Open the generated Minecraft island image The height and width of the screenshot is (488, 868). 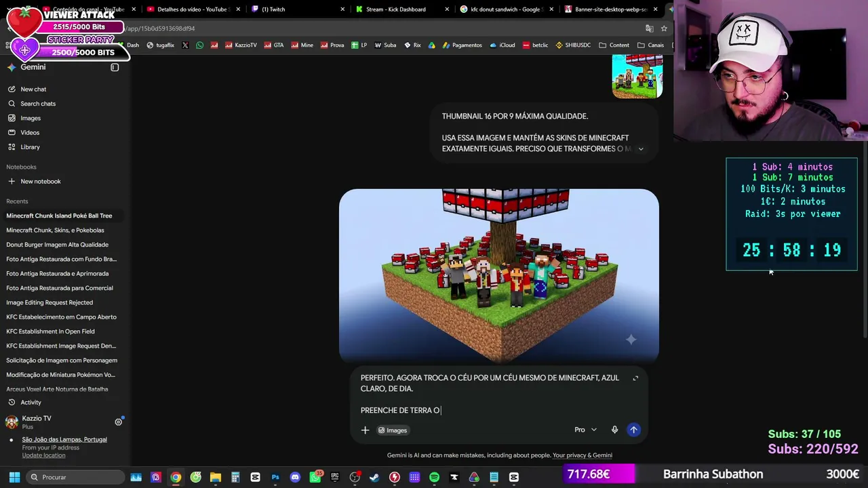pyautogui.click(x=499, y=275)
